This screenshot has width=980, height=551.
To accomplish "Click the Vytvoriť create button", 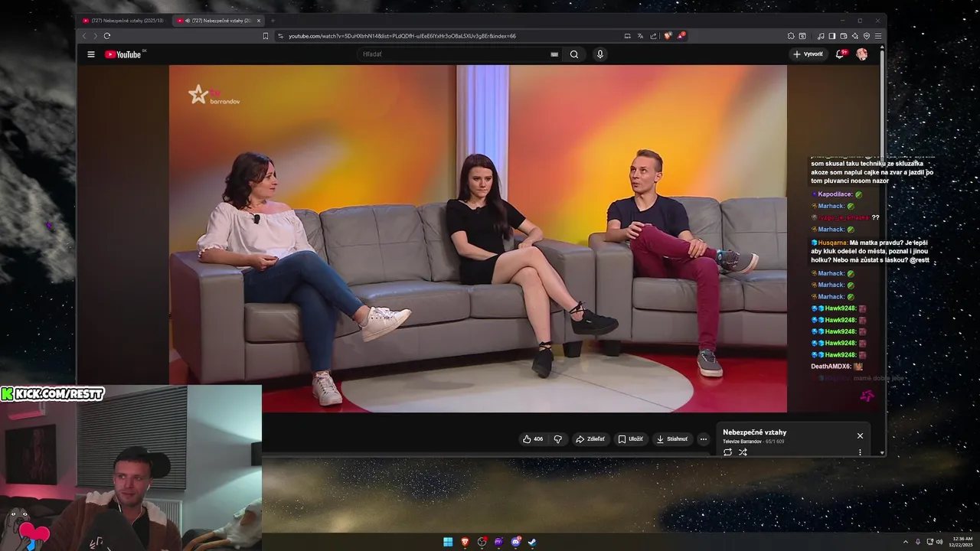I will tap(808, 54).
